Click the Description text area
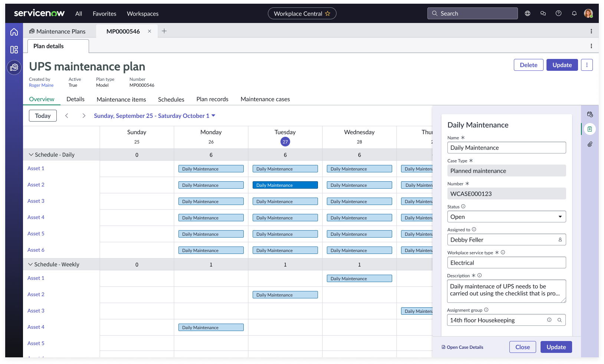The width and height of the screenshot is (604, 364). pos(506,291)
